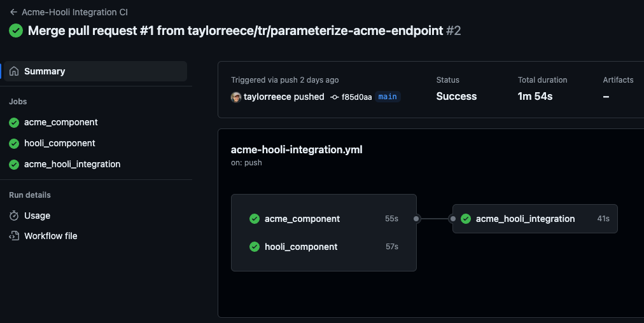Click the sidebar check icon for acme_hooli_integration
The width and height of the screenshot is (644, 323).
14,164
